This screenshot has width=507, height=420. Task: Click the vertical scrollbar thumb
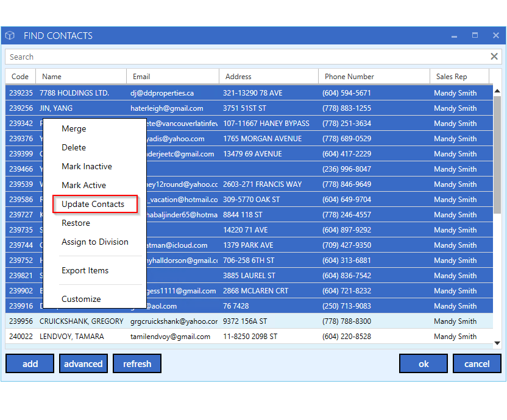point(497,155)
